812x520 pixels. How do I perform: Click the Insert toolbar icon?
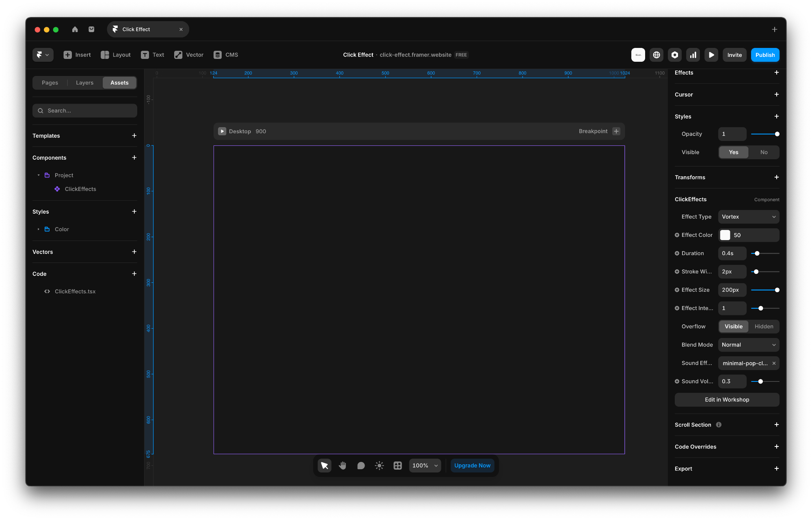tap(68, 55)
